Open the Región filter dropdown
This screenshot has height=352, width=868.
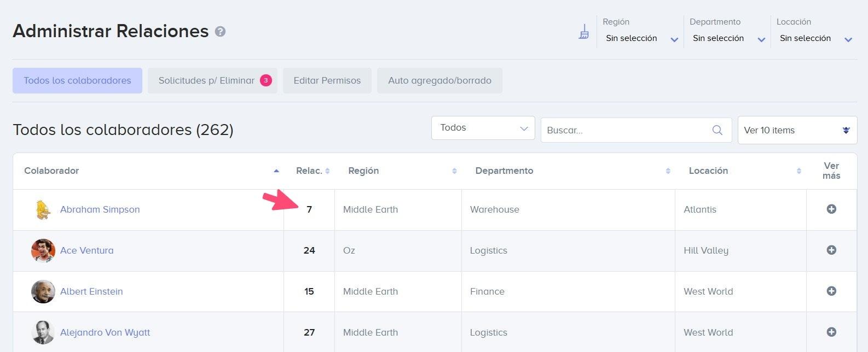click(x=641, y=38)
